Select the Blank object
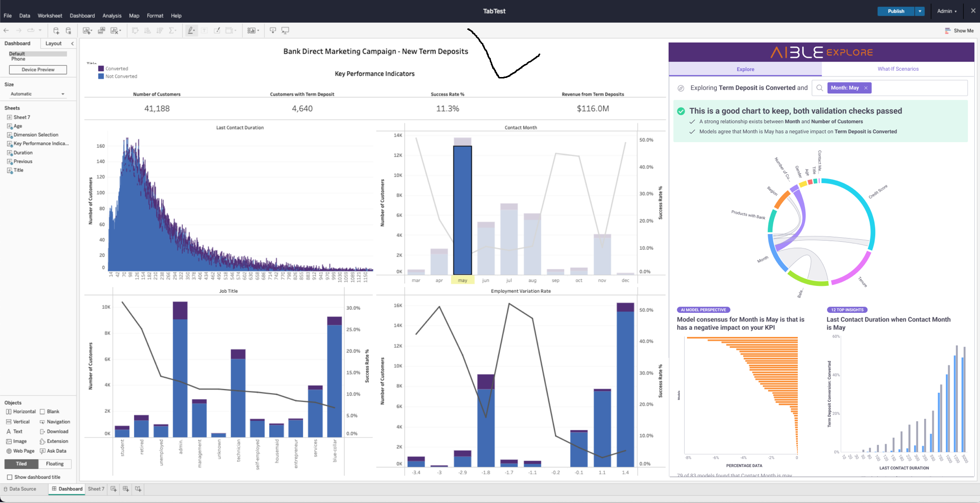 [50, 412]
